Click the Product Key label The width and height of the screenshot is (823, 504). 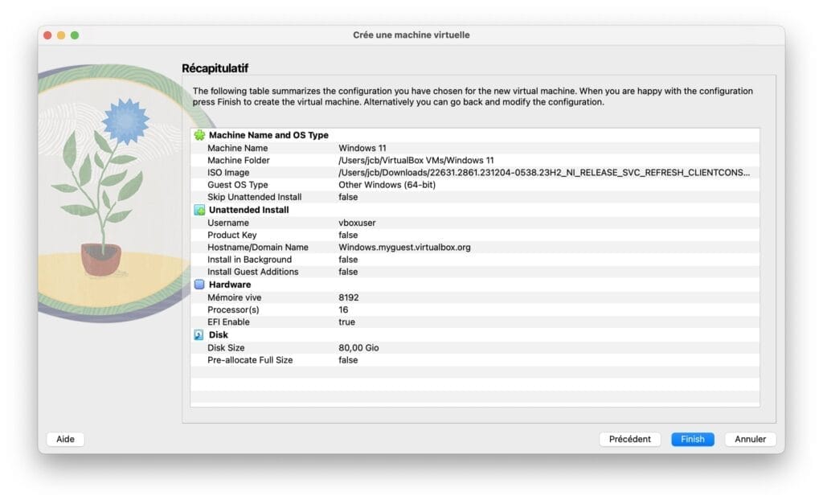coord(231,235)
